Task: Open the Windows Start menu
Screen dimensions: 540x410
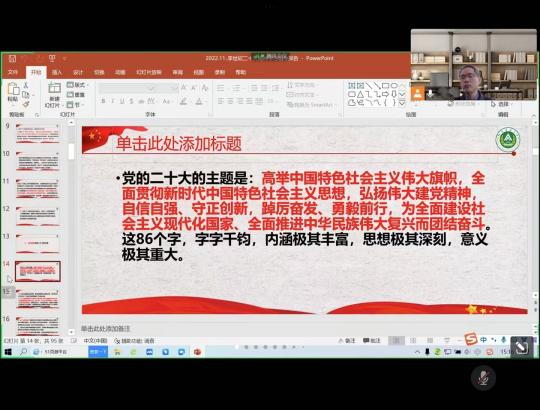Action: coord(8,352)
